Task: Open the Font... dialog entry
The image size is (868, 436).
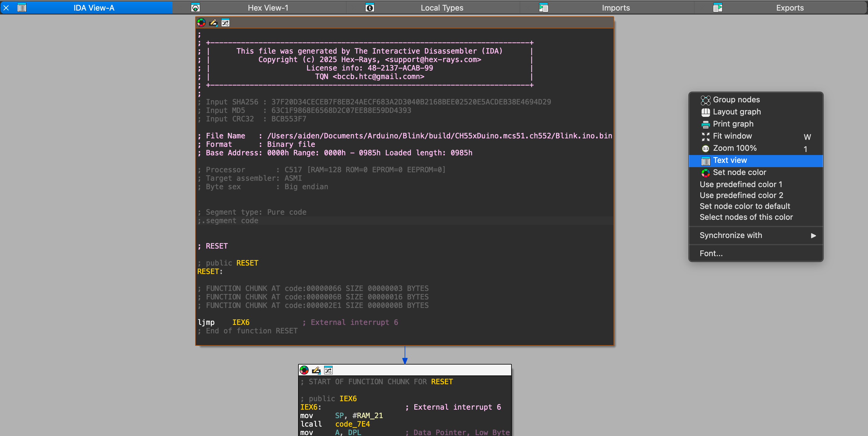Action: click(x=711, y=253)
